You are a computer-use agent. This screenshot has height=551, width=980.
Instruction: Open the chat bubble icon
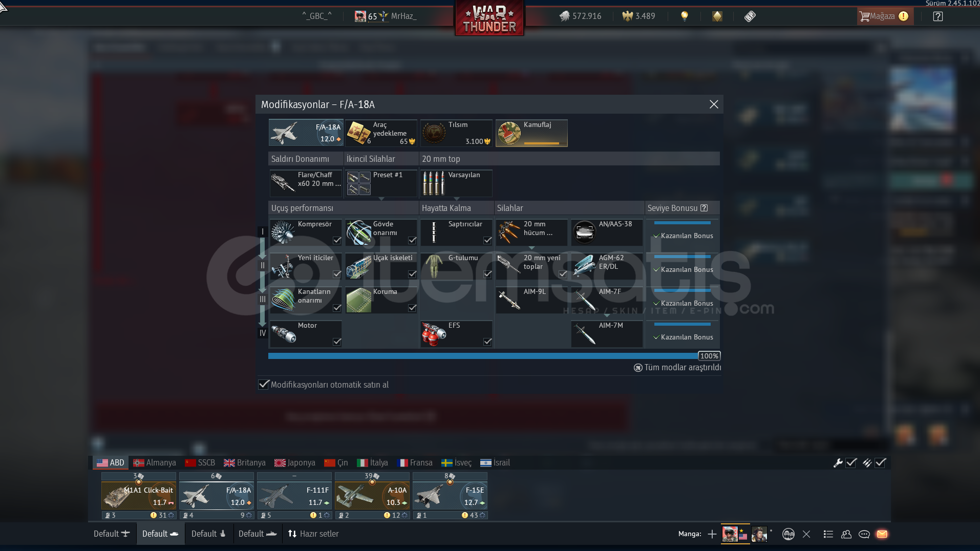[864, 534]
